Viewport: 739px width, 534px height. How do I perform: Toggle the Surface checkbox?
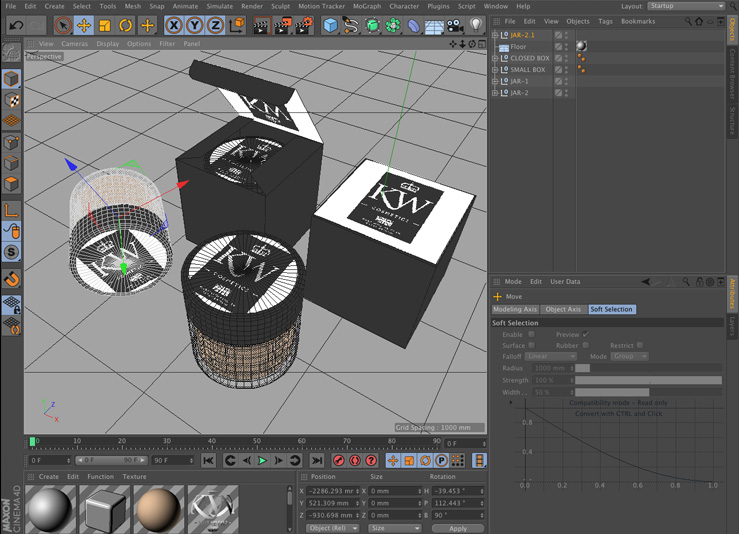coord(532,345)
